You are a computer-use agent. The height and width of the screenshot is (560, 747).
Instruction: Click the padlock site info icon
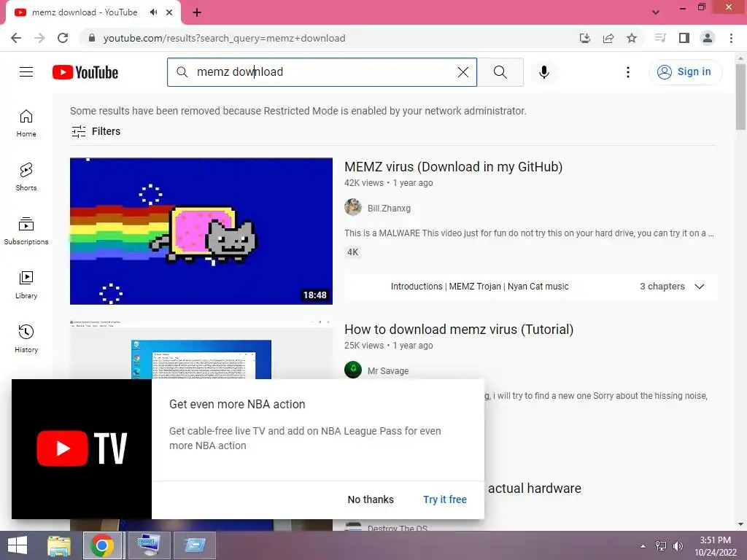click(x=92, y=38)
